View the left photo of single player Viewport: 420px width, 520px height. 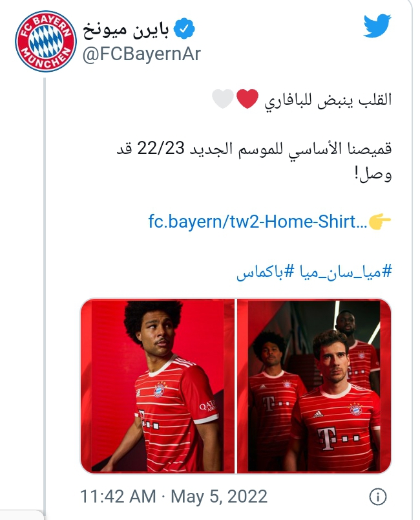pos(157,385)
